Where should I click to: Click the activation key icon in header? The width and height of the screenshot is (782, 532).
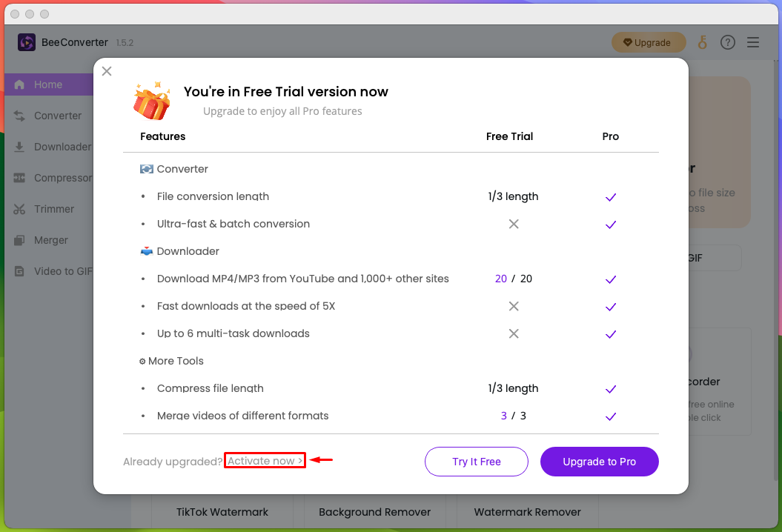click(702, 42)
